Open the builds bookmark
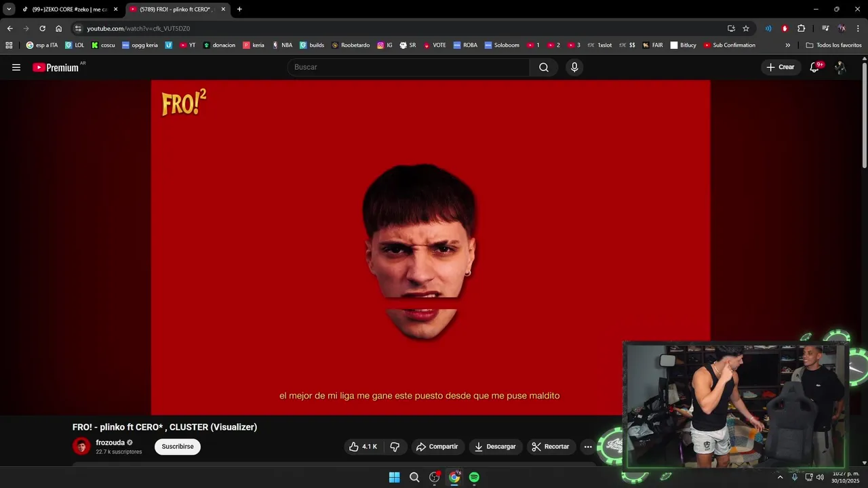868x488 pixels. point(312,45)
